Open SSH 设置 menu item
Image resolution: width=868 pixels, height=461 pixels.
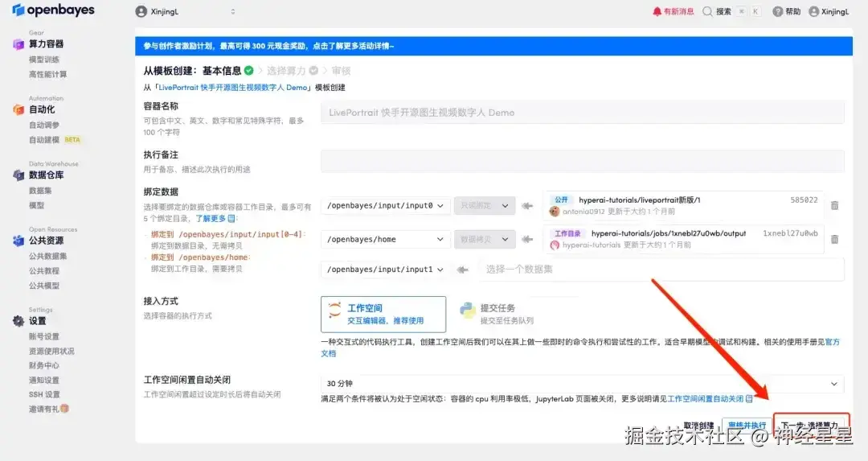[44, 394]
